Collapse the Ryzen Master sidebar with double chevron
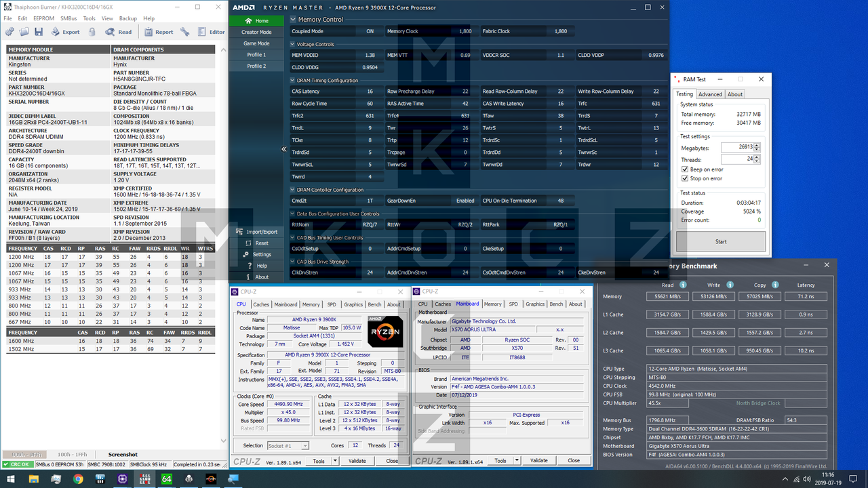 [x=285, y=149]
